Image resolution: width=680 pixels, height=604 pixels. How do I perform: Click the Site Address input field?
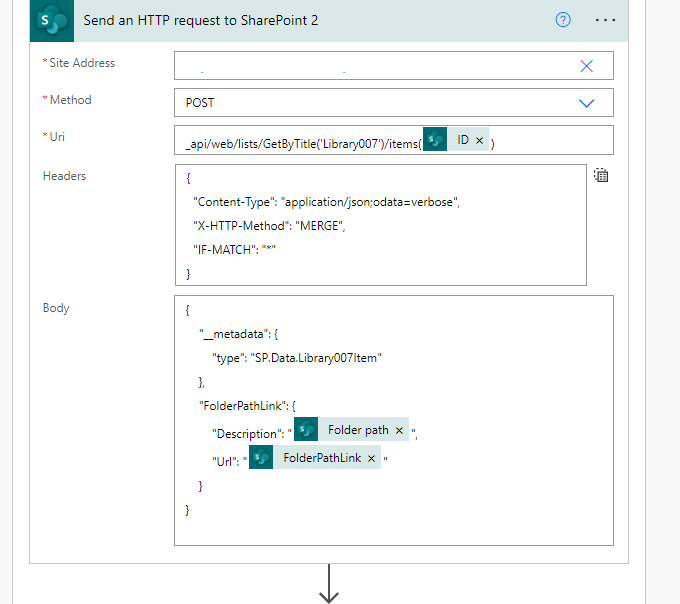394,65
